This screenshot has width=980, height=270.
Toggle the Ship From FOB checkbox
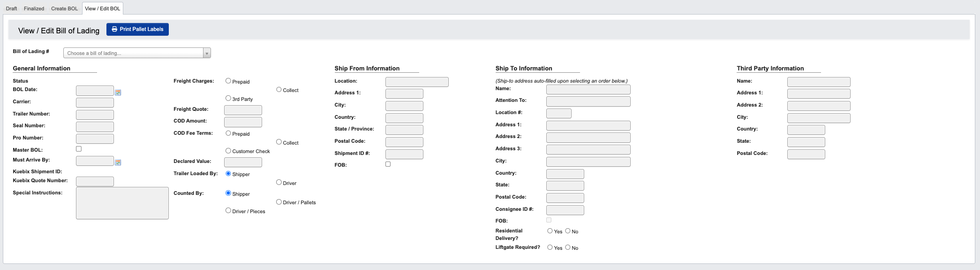[x=388, y=164]
